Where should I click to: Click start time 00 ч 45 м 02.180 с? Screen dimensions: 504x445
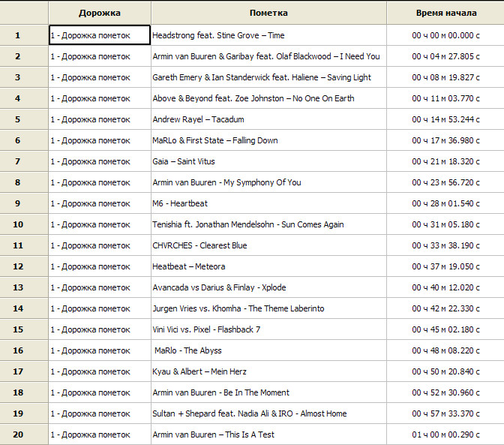445,329
